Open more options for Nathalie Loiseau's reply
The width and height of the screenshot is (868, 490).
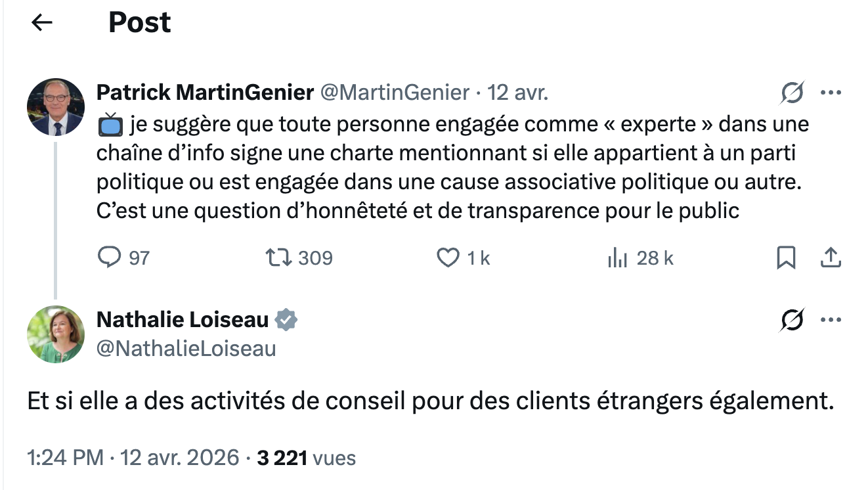[831, 321]
